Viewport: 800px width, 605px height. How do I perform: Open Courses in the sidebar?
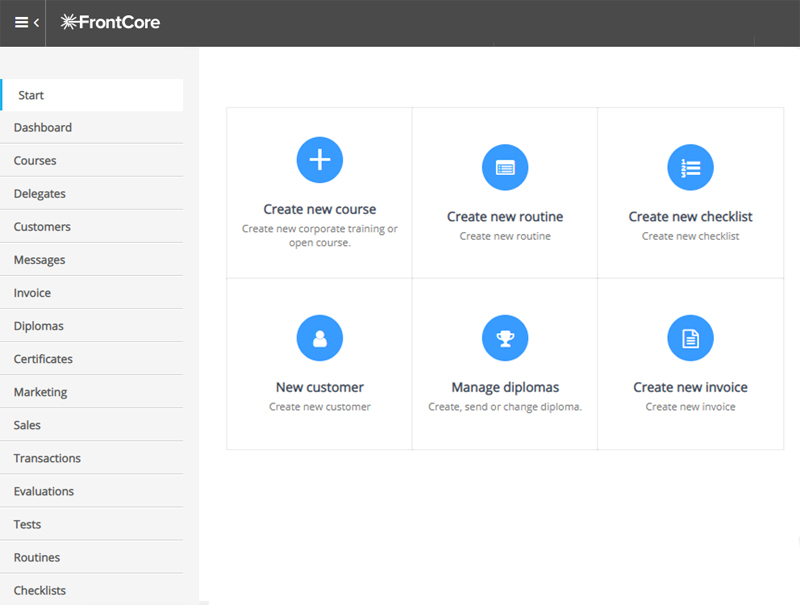pyautogui.click(x=35, y=161)
